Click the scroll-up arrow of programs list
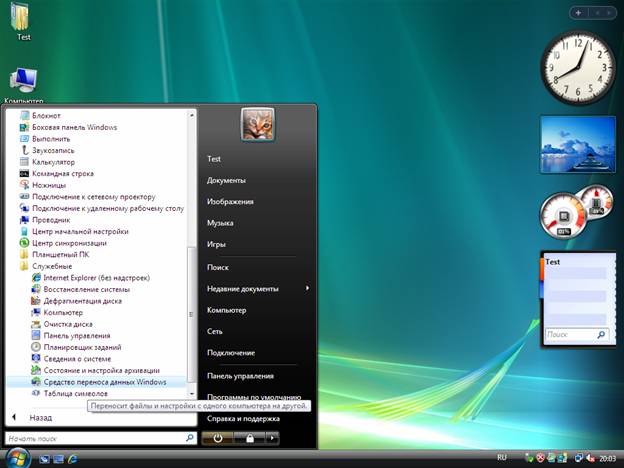Image resolution: width=624 pixels, height=468 pixels. point(192,115)
